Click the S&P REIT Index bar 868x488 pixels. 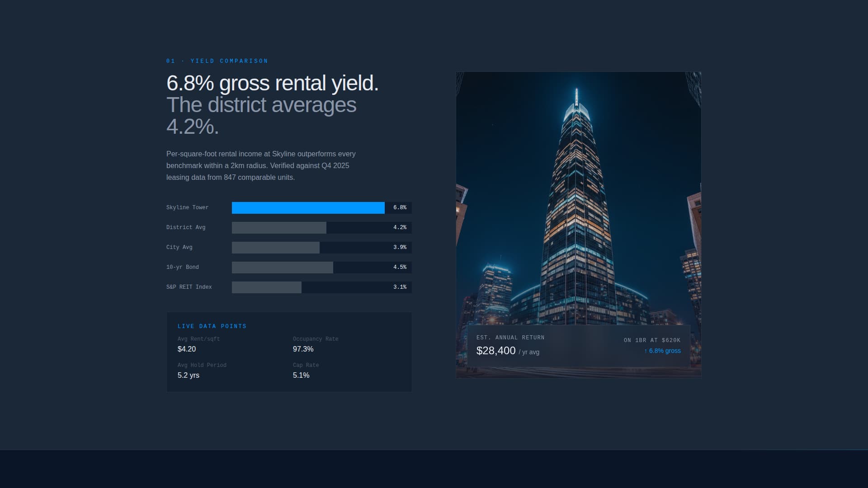[266, 287]
